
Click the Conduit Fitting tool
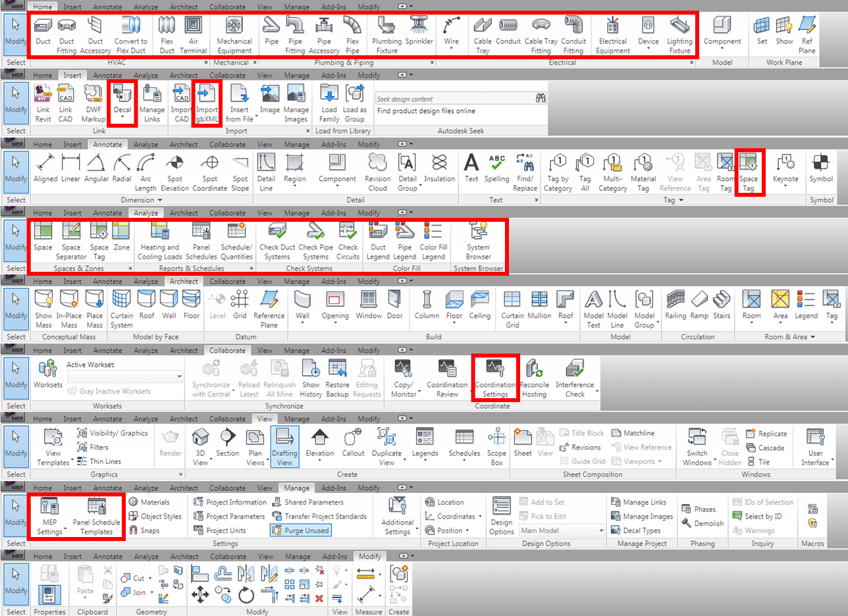point(573,34)
